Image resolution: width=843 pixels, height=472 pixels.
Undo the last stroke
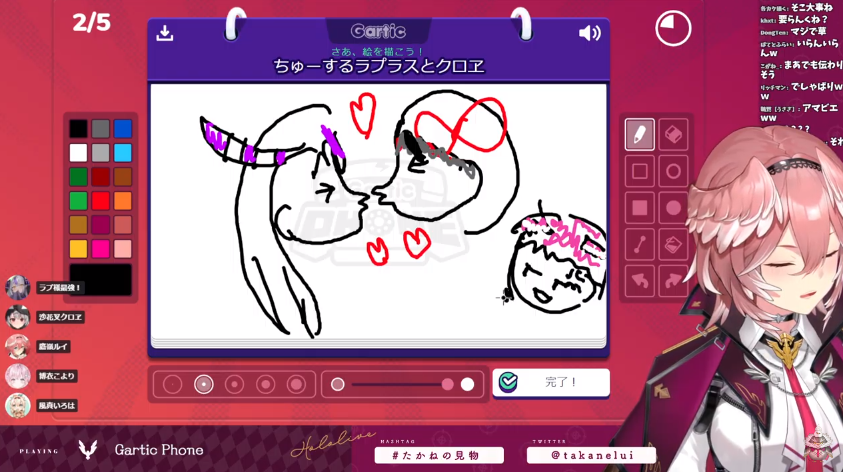pos(639,281)
